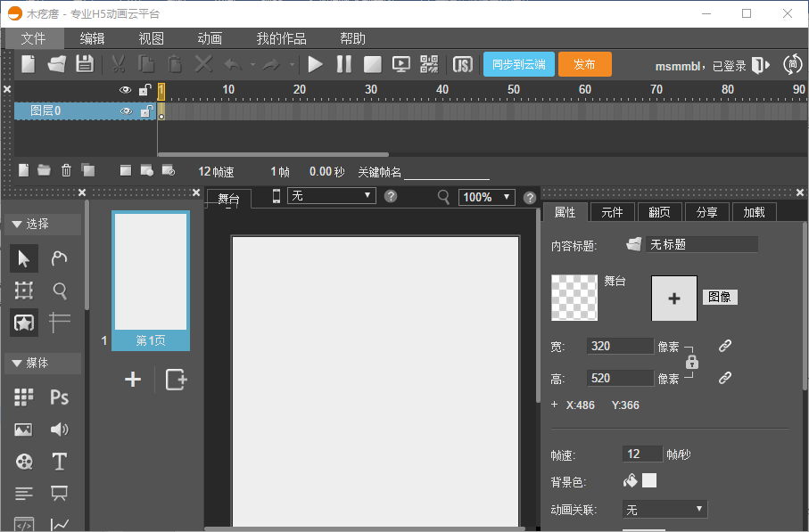The image size is (809, 532).
Task: Select the Text tool in media panel
Action: (60, 461)
